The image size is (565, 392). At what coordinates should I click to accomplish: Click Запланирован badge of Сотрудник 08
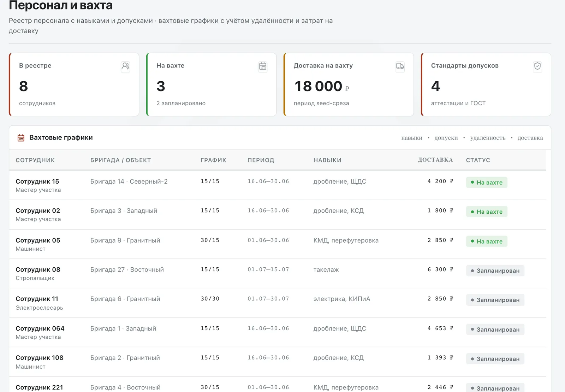[x=495, y=271]
